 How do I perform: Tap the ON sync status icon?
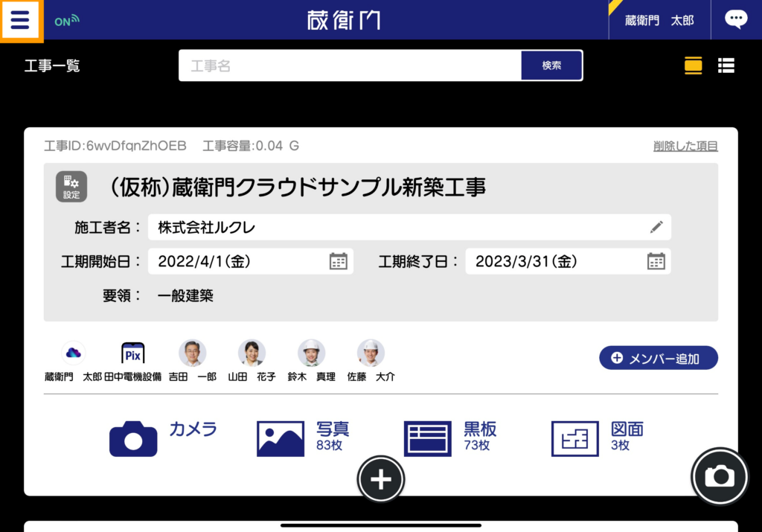[66, 21]
